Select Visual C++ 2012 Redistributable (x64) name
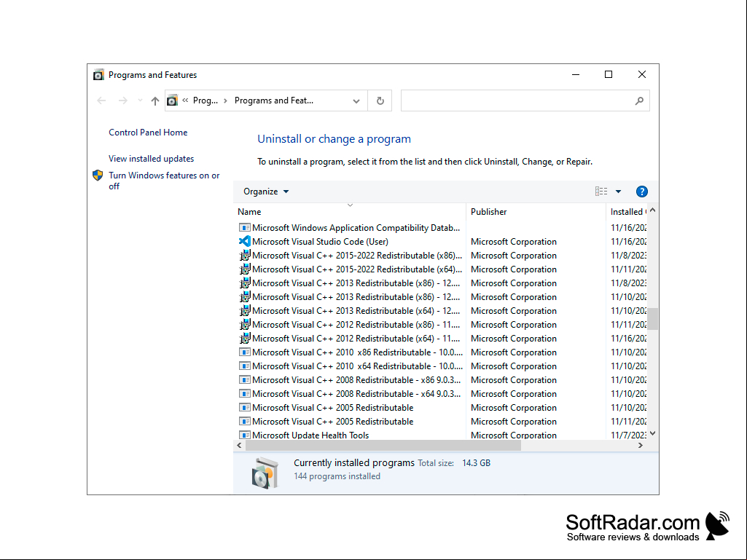Screen dimensions: 747x560 (x=356, y=338)
